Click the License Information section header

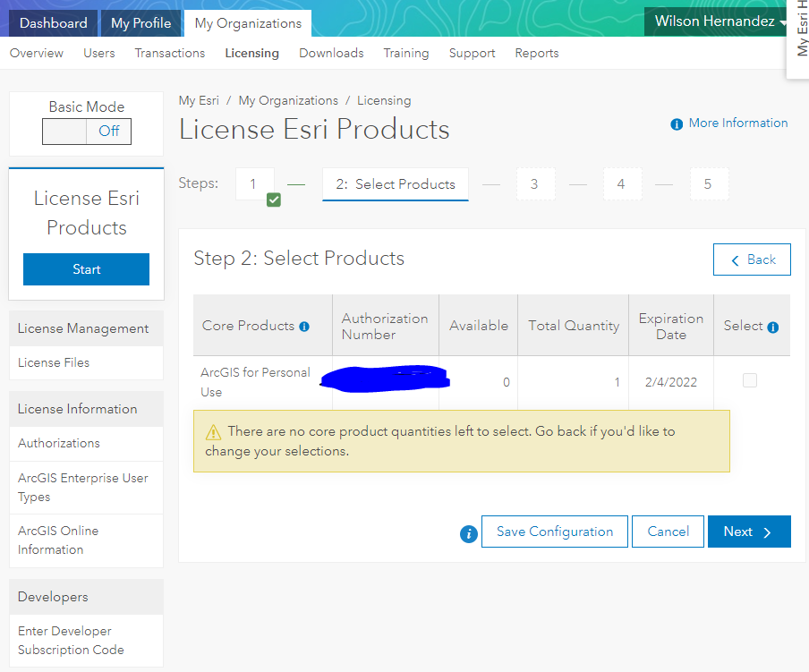(86, 409)
